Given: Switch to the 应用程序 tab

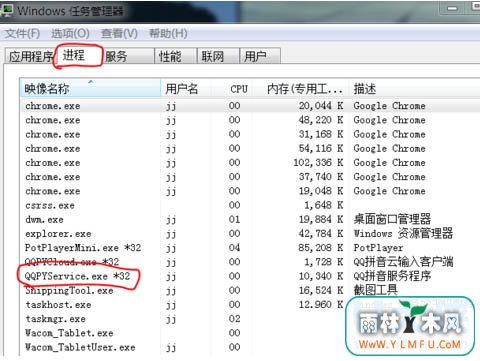Looking at the screenshot, I should (30, 56).
